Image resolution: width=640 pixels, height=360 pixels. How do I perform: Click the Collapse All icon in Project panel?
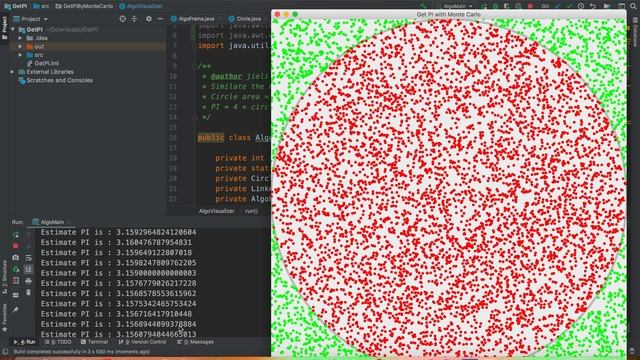134,19
